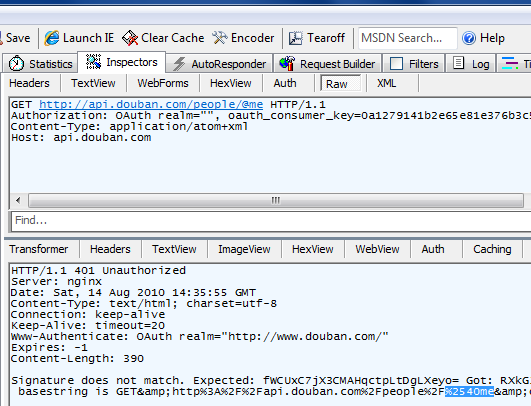This screenshot has width=531, height=406.
Task: Click the 'Server: nginx' line
Action: point(57,281)
